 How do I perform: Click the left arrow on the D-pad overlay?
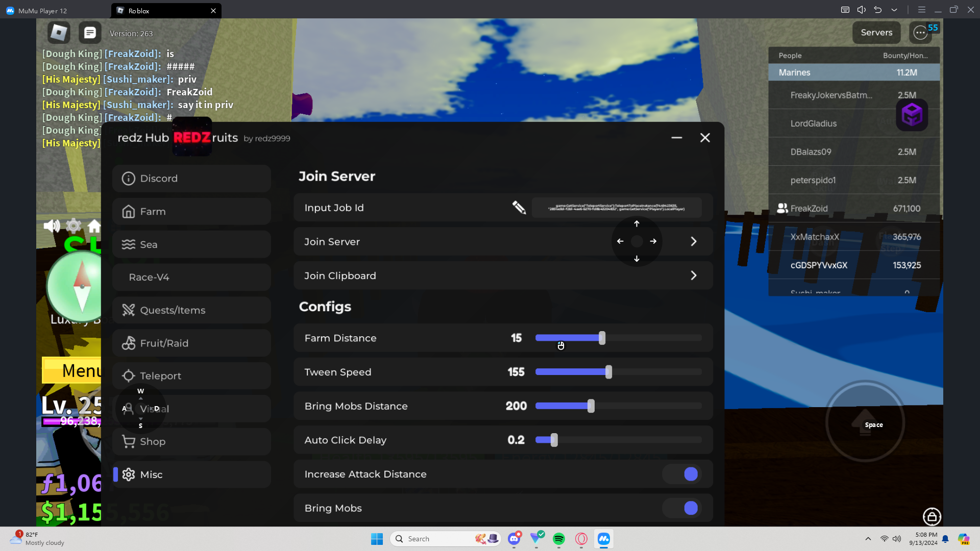coord(620,241)
